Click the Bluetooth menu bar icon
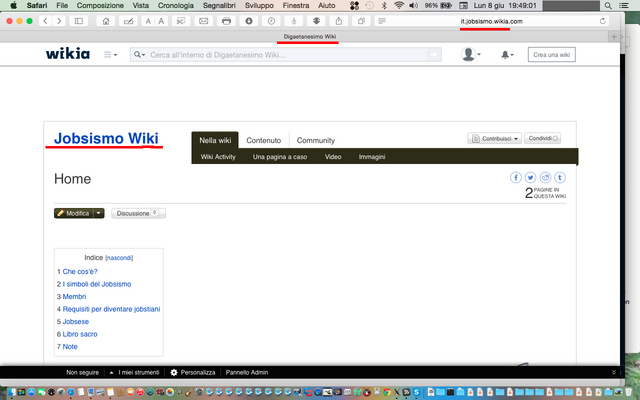 tap(384, 6)
